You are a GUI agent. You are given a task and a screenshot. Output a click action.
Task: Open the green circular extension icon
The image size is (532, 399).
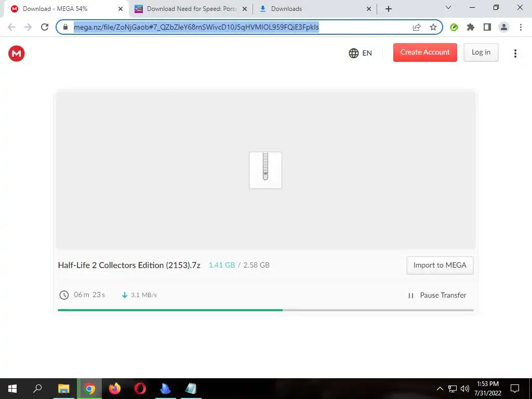[454, 27]
